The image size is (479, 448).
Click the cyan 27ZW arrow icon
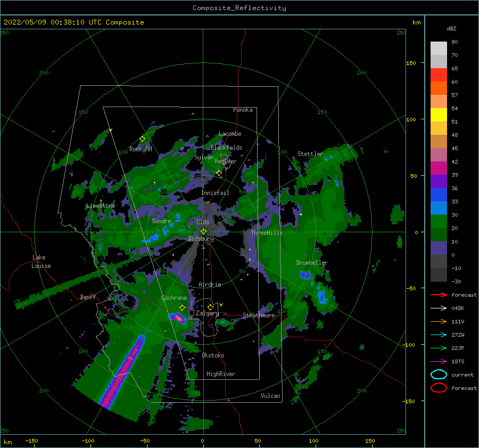[439, 335]
